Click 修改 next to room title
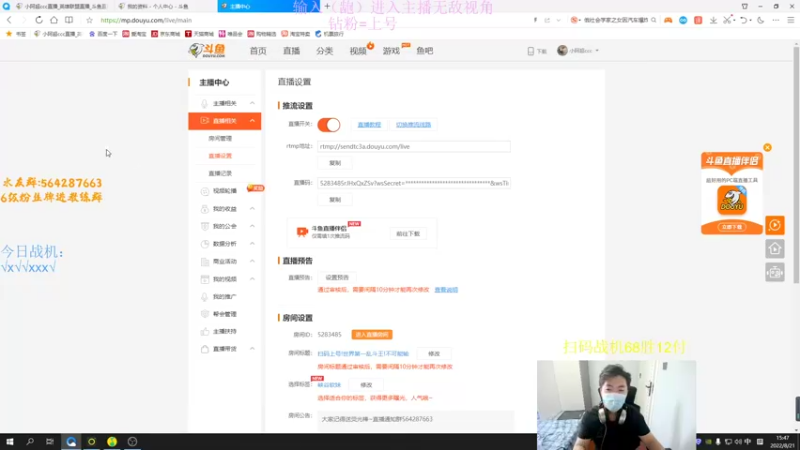800x450 pixels. pos(434,354)
